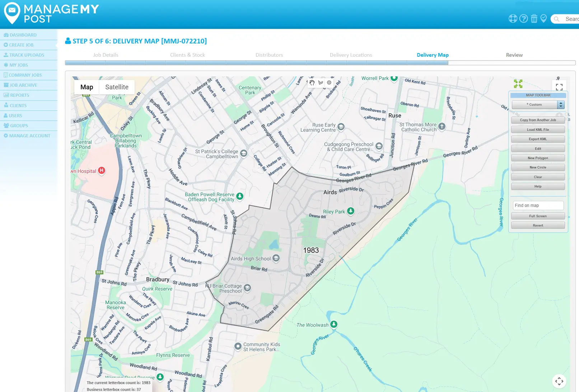This screenshot has width=579, height=392.
Task: Select the circle drawing tool on map
Action: point(329,83)
